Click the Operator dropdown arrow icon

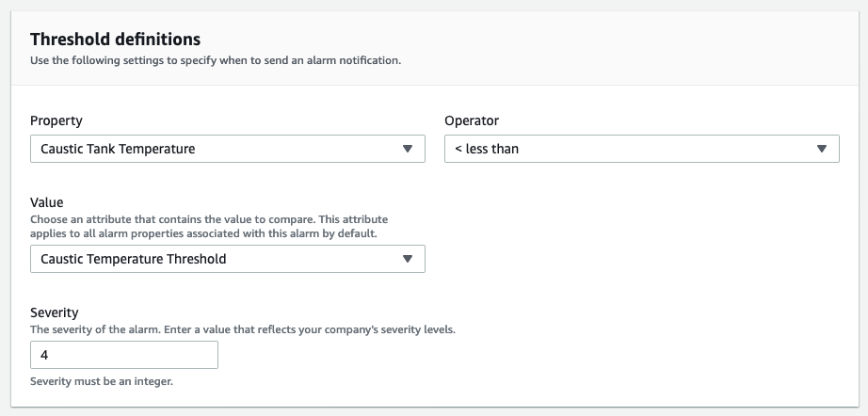coord(822,149)
